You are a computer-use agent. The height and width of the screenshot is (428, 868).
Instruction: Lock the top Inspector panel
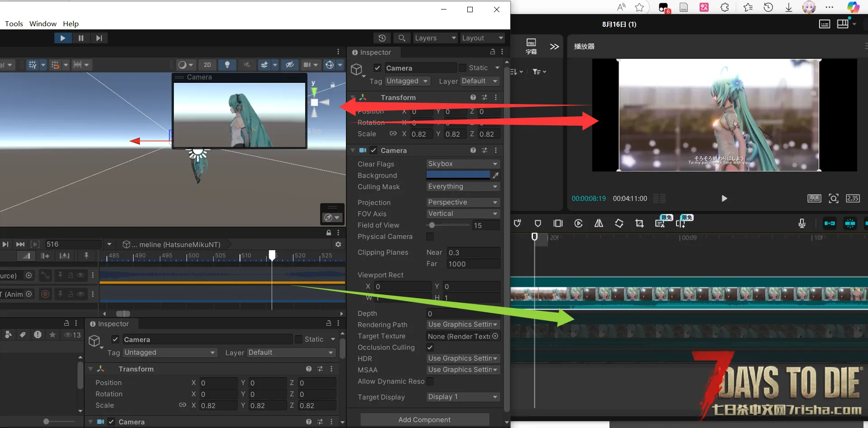click(x=493, y=52)
